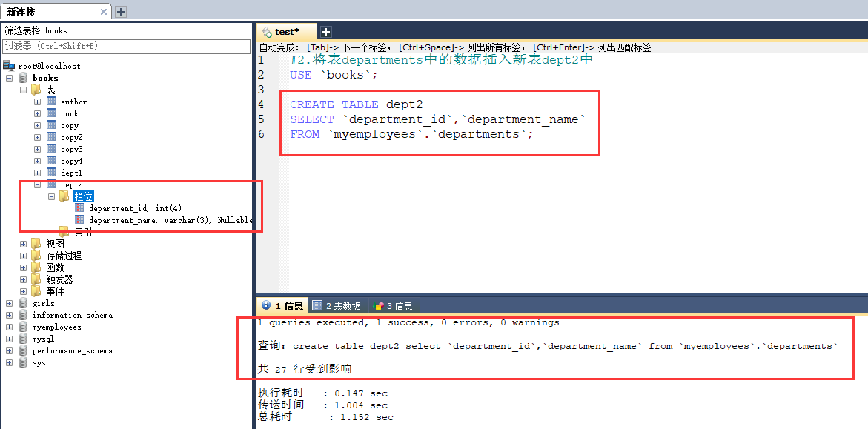Click the root@localhost server icon
Image resolution: width=868 pixels, height=429 pixels.
click(x=9, y=66)
